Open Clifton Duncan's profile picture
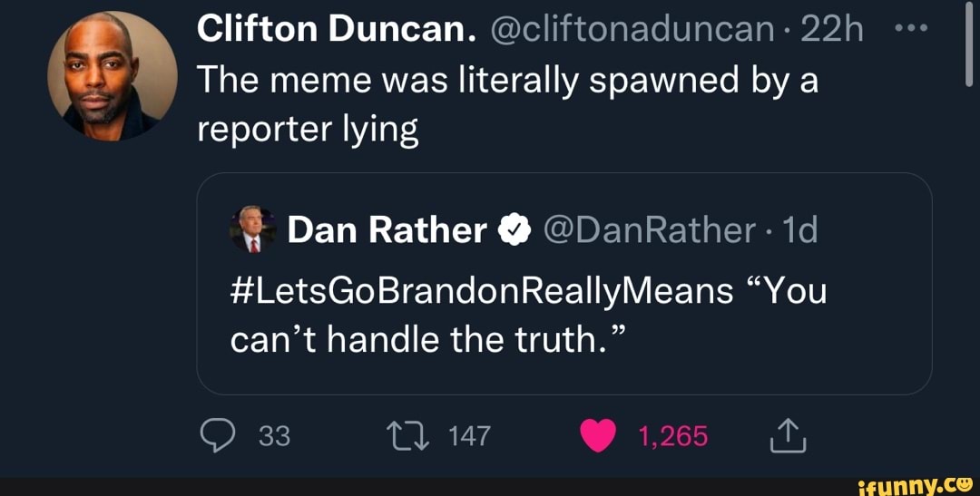This screenshot has height=496, width=980. pyautogui.click(x=113, y=75)
